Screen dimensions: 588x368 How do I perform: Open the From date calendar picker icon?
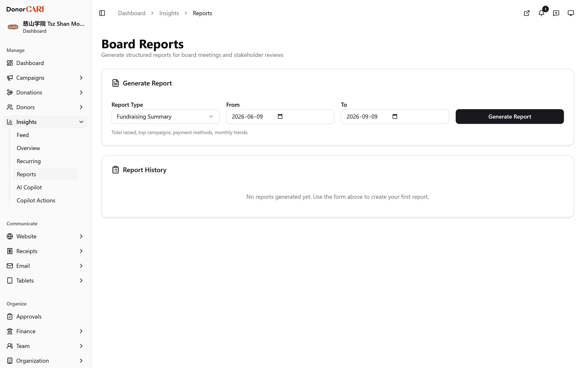(280, 117)
